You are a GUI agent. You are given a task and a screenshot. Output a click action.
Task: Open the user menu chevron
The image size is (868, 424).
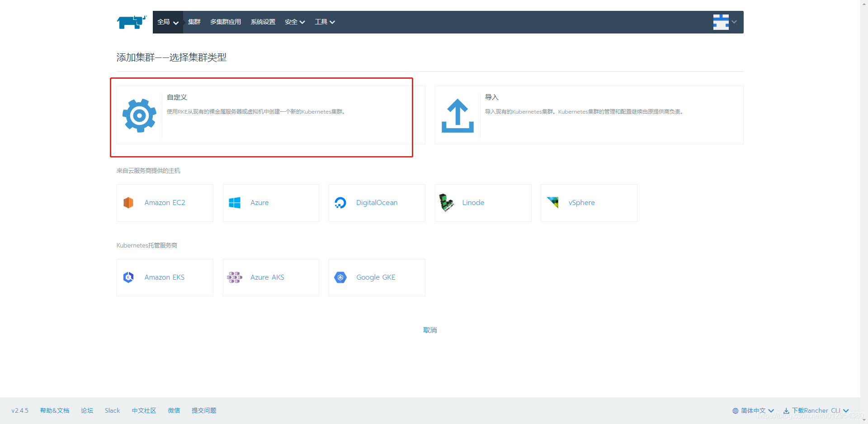pyautogui.click(x=734, y=22)
